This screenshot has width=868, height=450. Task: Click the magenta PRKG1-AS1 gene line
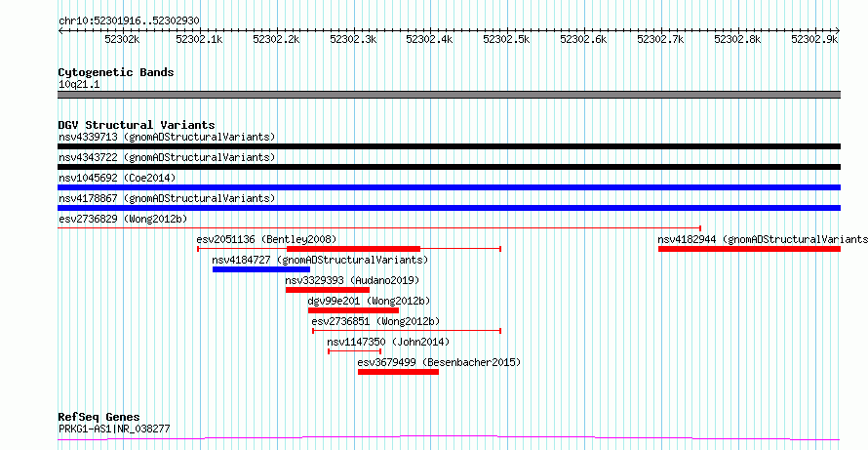(x=449, y=438)
